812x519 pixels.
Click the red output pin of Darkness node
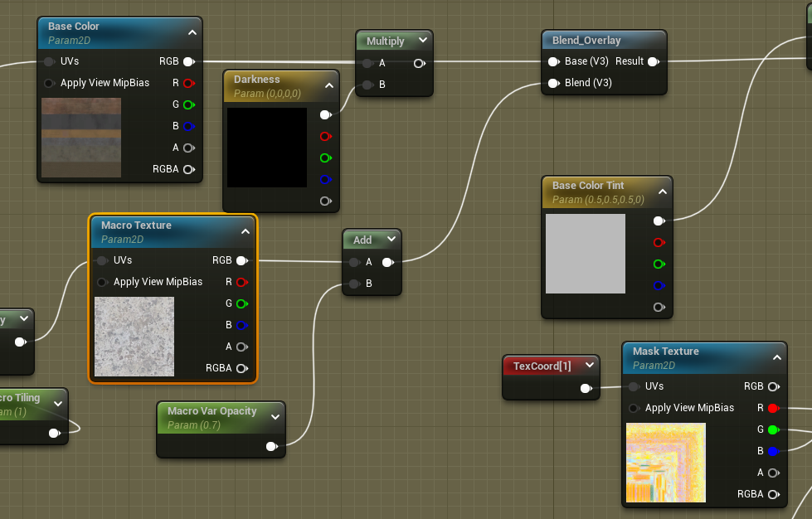326,137
